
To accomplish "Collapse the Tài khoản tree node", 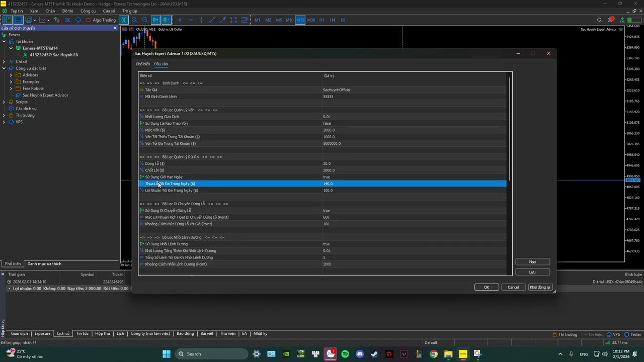I will tap(4, 42).
